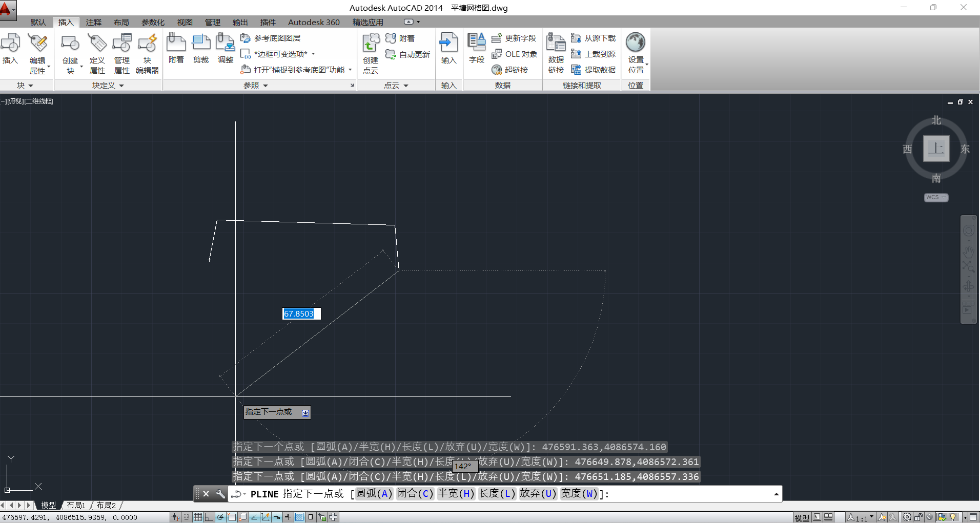The height and width of the screenshot is (523, 980).
Task: Choose the Close (闭合 C) option in command line
Action: (415, 493)
